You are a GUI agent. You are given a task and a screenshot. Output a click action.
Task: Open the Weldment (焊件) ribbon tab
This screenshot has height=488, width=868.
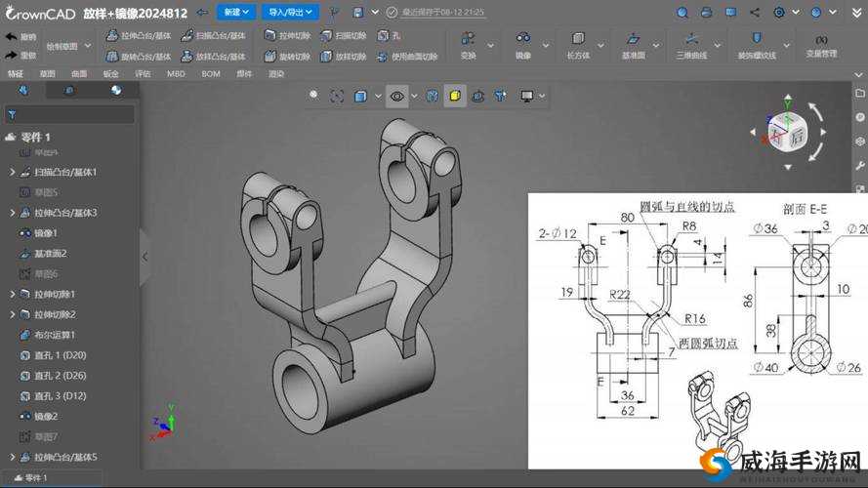point(244,73)
